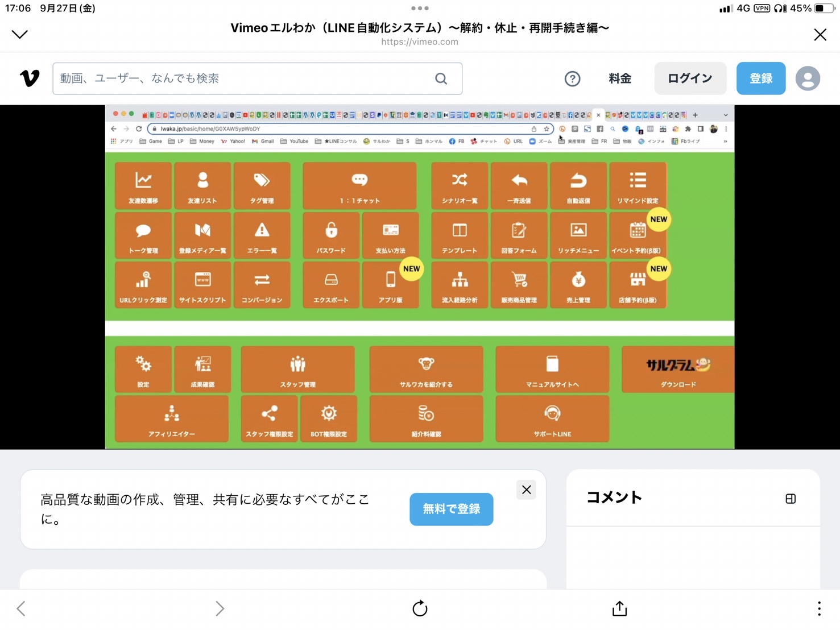Open the 友達数推移 friend count chart tile
The image size is (840, 630).
pyautogui.click(x=143, y=185)
